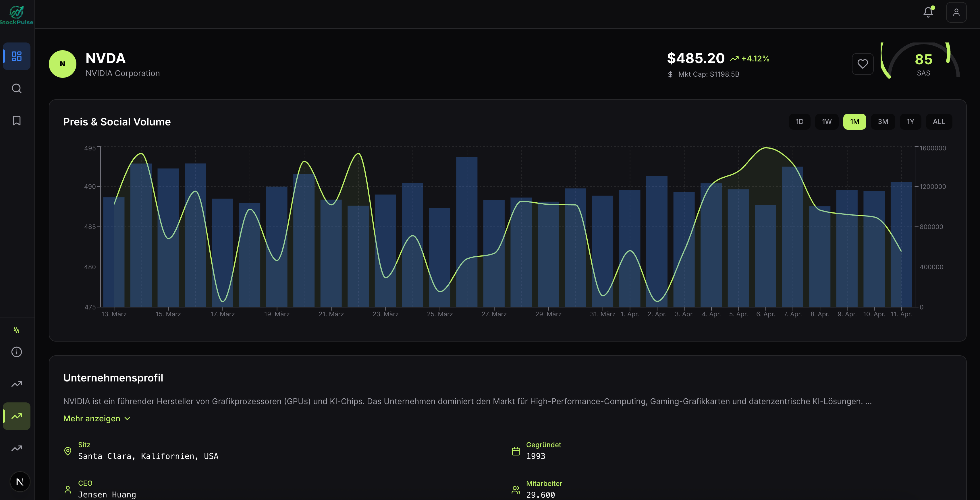Click the Preis & Social Volume heading

[117, 122]
